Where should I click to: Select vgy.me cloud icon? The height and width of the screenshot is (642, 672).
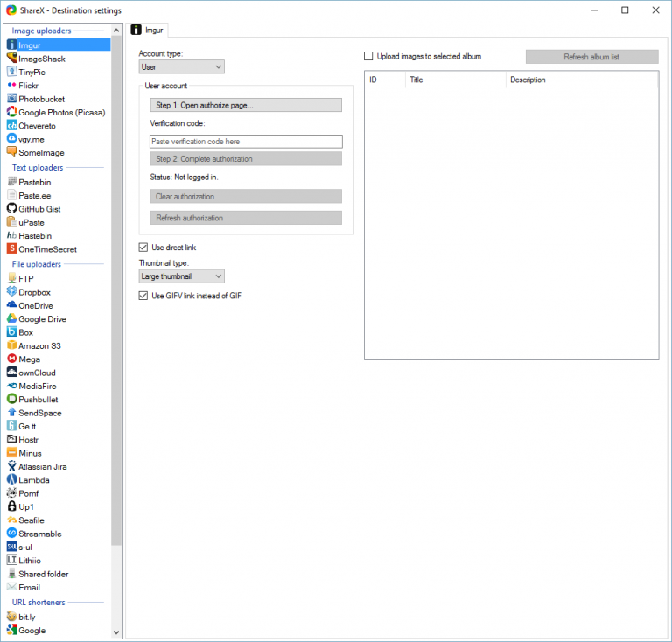pos(12,139)
